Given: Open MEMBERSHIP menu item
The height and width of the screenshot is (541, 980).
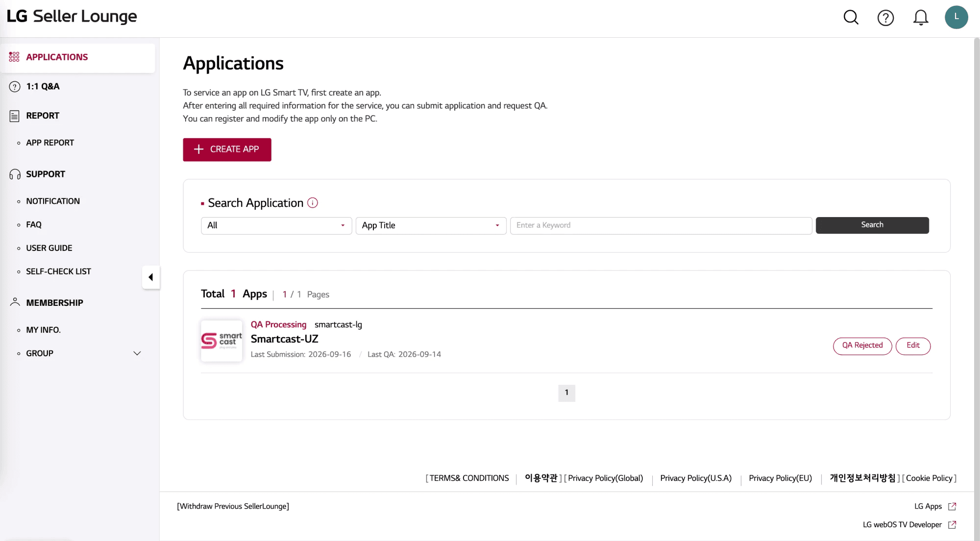Looking at the screenshot, I should 54,303.
